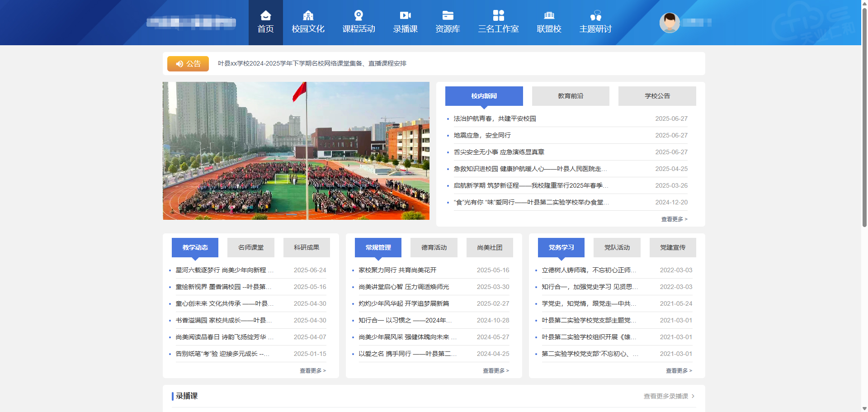868x412 pixels.
Task: Open the 资源库 folder icon
Action: point(448,16)
